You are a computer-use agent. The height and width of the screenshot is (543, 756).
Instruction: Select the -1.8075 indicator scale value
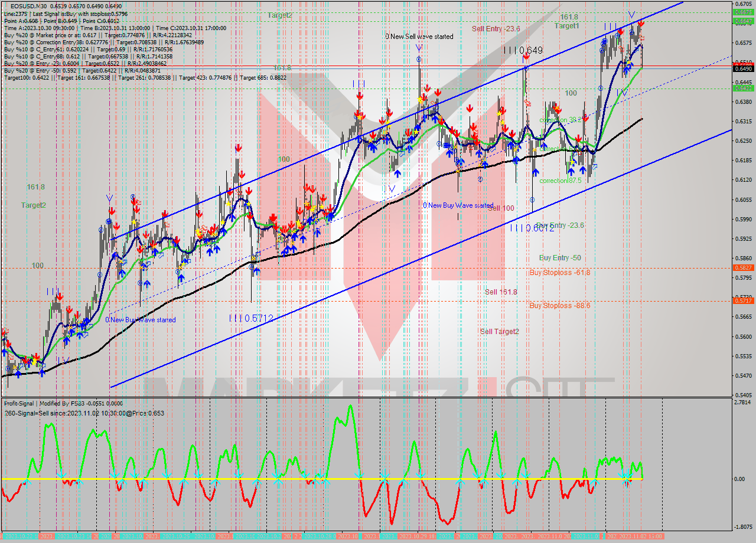point(742,527)
